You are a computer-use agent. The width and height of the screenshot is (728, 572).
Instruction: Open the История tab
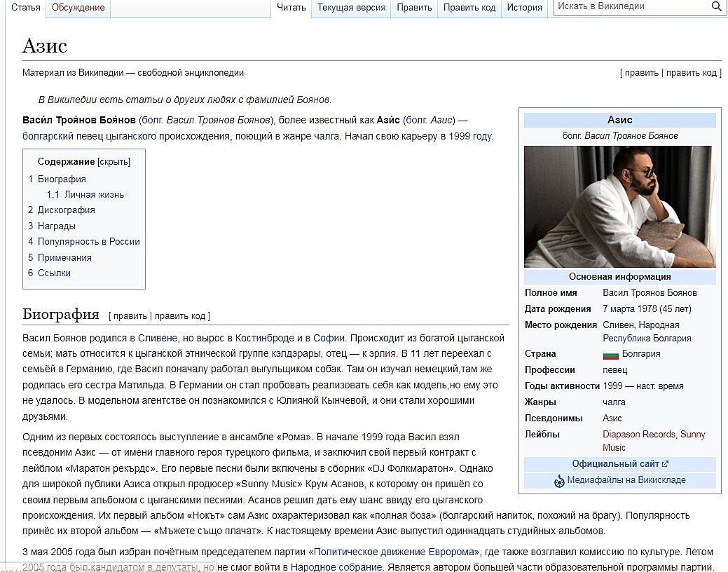pyautogui.click(x=524, y=8)
